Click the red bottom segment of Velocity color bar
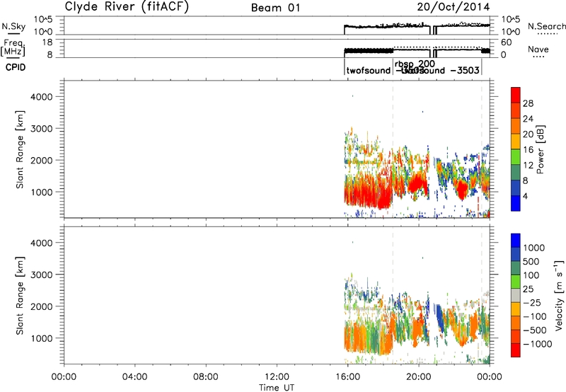This screenshot has height=392, width=566. [516, 350]
